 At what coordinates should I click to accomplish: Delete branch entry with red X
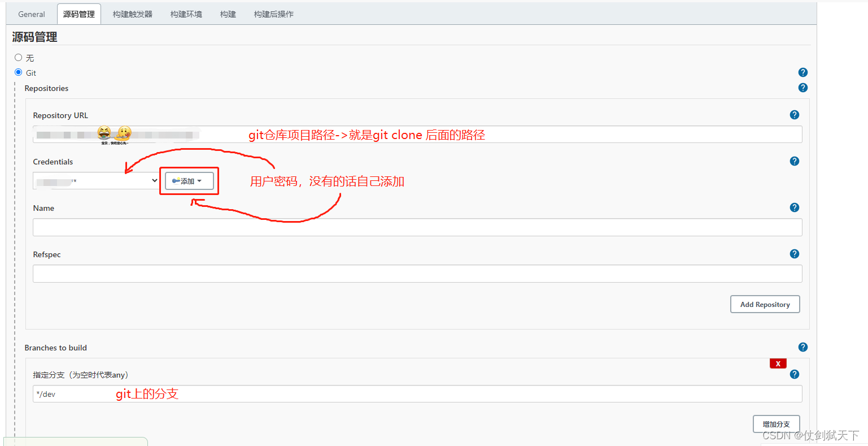[x=778, y=363]
